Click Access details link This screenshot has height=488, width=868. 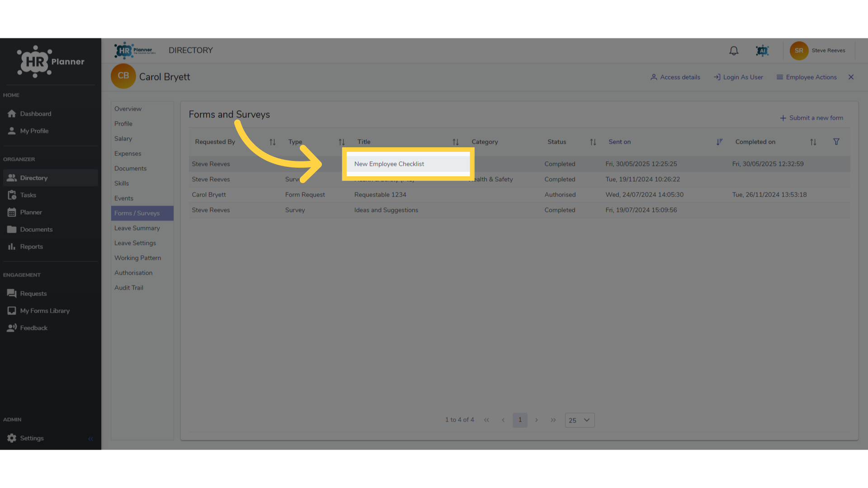click(675, 77)
